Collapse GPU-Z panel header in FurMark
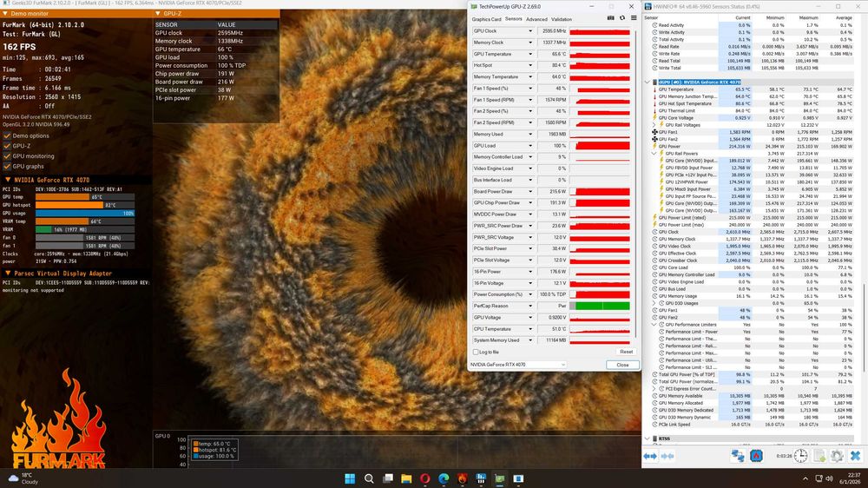 [158, 13]
